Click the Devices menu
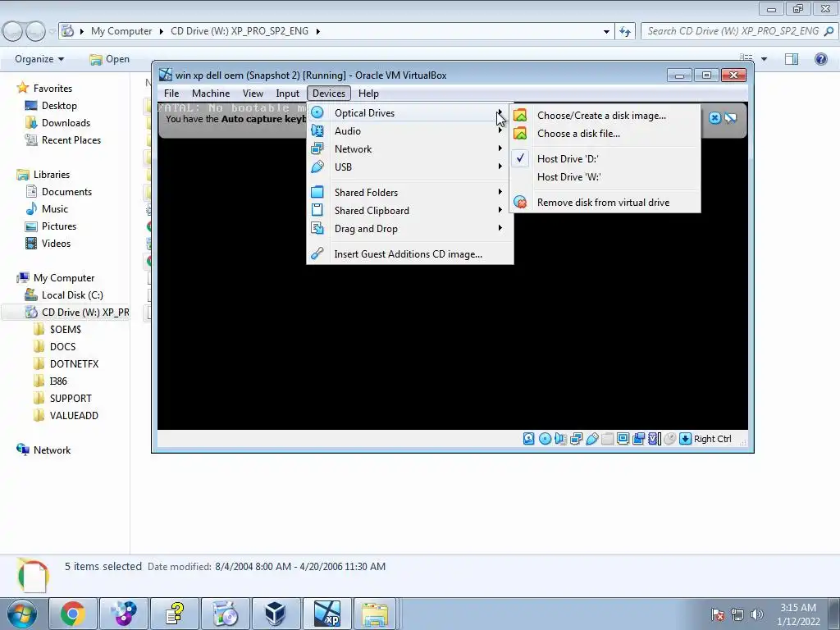840x630 pixels. [329, 94]
